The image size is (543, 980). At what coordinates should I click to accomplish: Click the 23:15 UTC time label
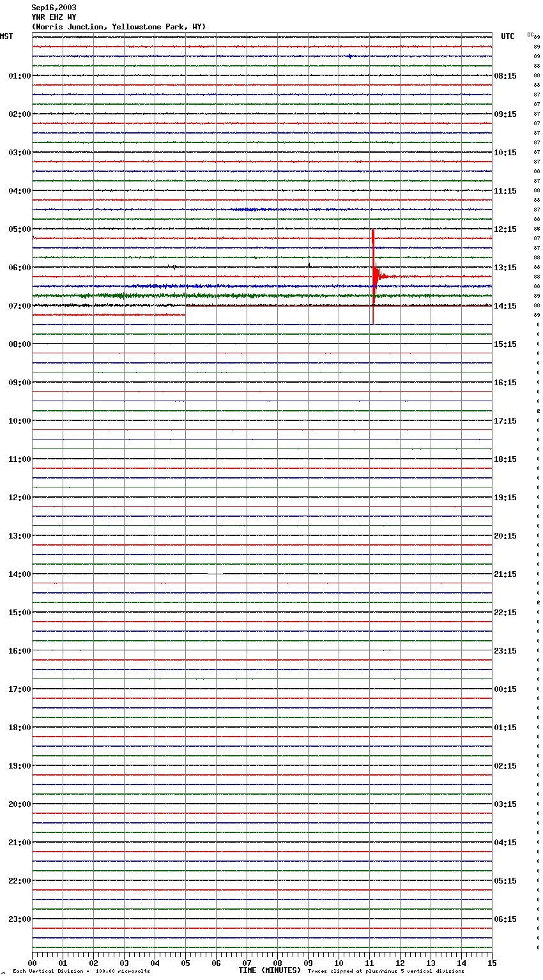click(505, 651)
